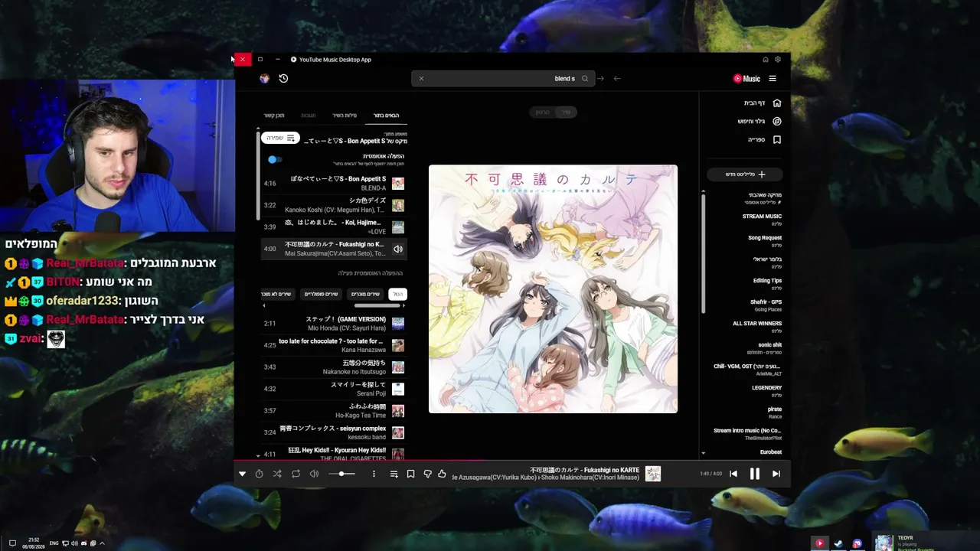
Task: Mute volume with the speaker icon
Action: point(314,474)
